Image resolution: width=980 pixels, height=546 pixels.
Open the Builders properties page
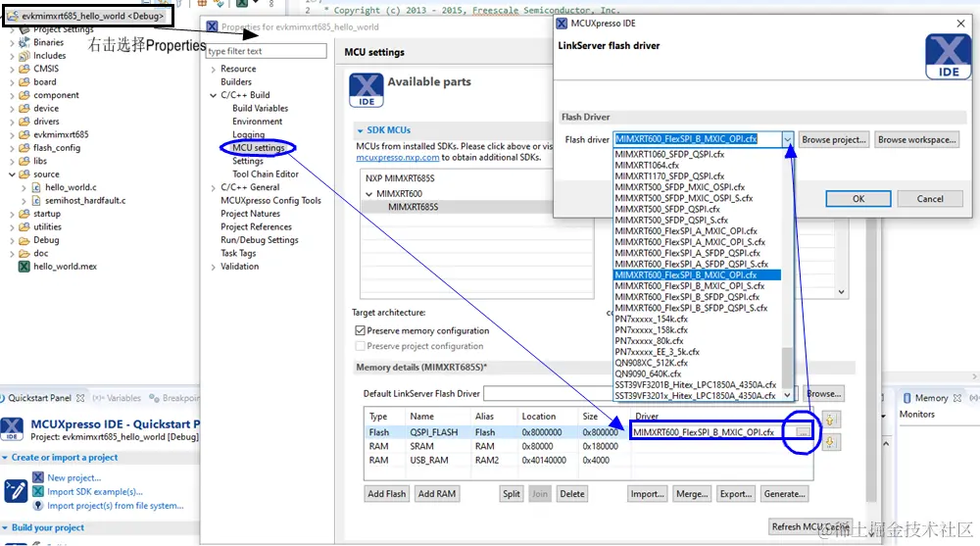pos(235,82)
